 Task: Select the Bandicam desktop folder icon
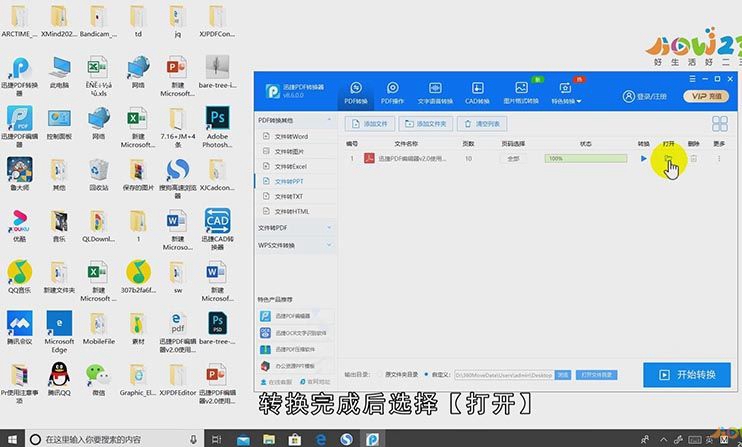[98, 21]
